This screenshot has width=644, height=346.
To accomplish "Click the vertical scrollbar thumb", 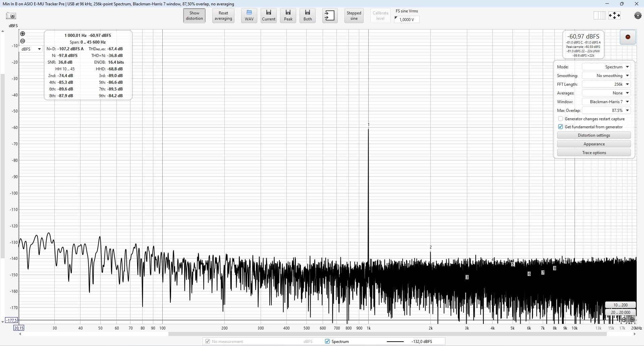I will [3, 166].
